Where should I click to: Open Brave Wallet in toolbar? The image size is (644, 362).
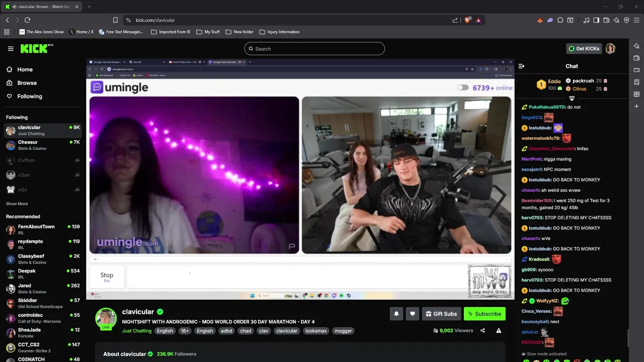pos(606,20)
